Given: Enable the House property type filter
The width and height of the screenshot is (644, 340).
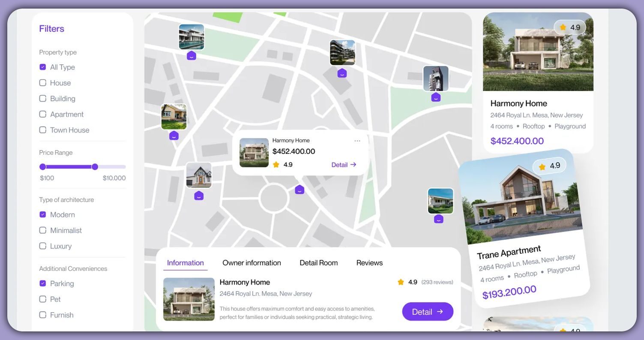Looking at the screenshot, I should click(x=43, y=83).
